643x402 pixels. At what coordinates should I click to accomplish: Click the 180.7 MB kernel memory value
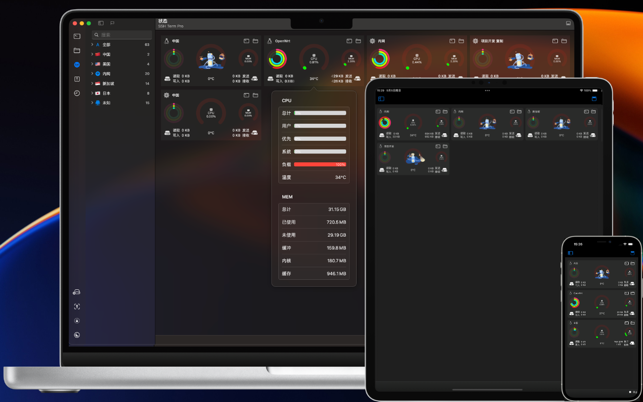(x=336, y=261)
